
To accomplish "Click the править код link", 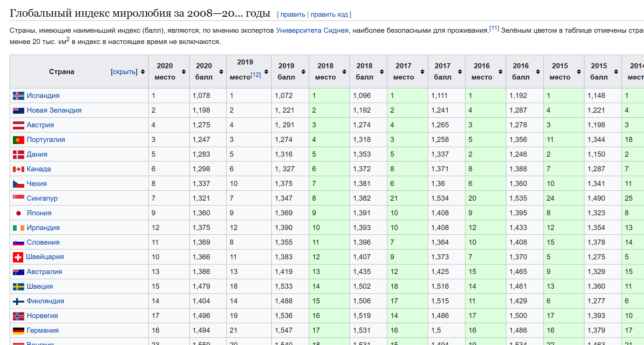I will 329,14.
